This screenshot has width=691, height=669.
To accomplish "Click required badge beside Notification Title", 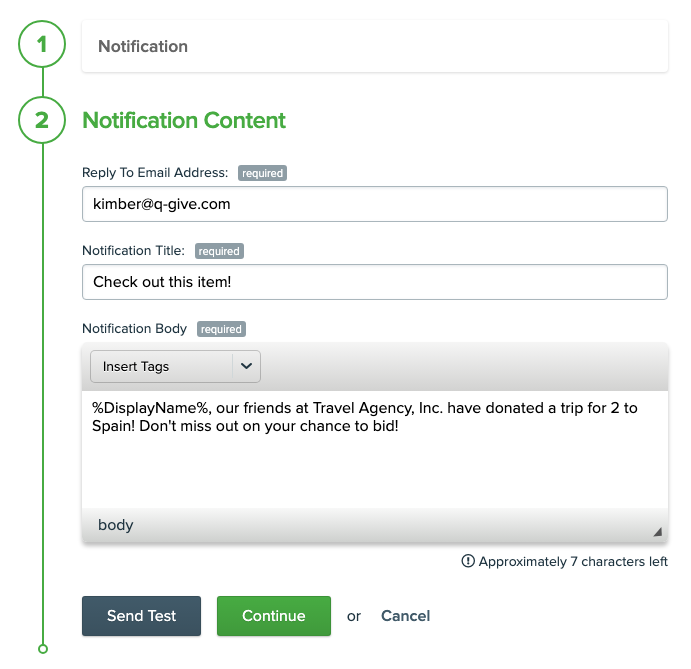I will pyautogui.click(x=218, y=251).
